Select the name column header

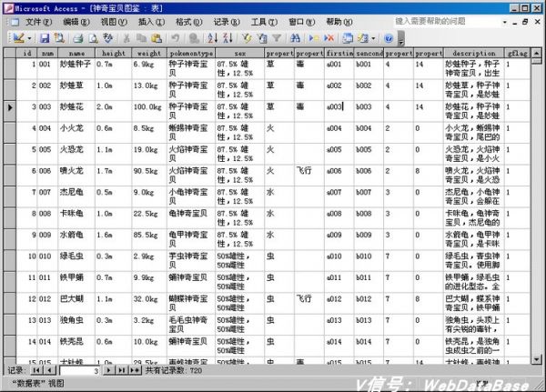coord(76,54)
